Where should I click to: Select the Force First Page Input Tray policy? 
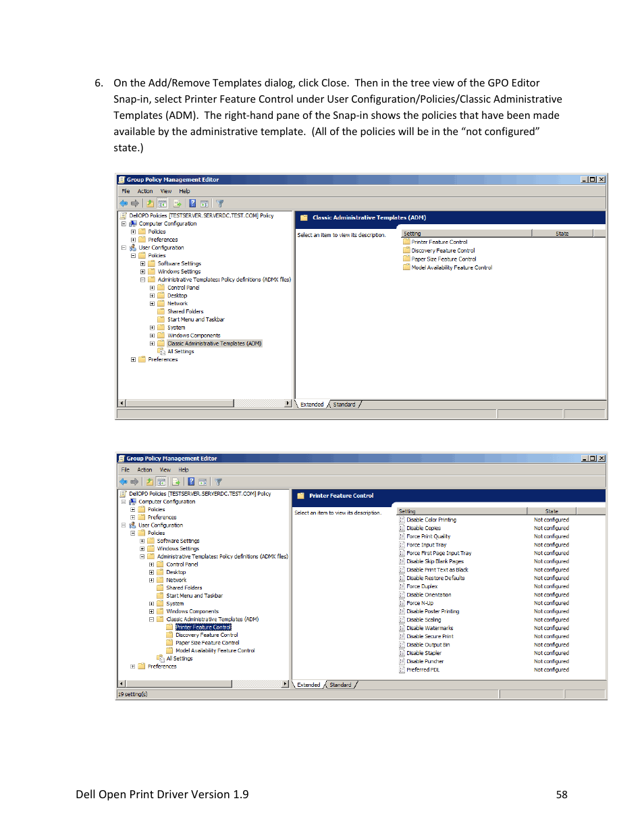click(x=439, y=553)
